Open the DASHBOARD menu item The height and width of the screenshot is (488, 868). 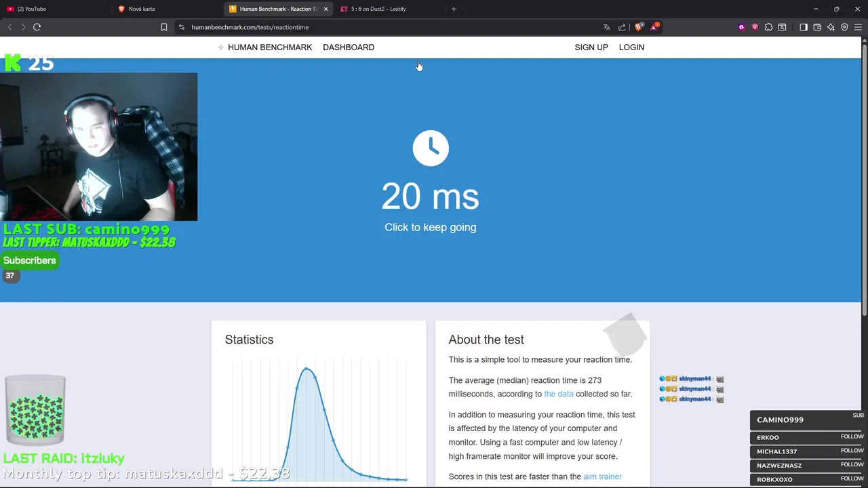[x=349, y=47]
